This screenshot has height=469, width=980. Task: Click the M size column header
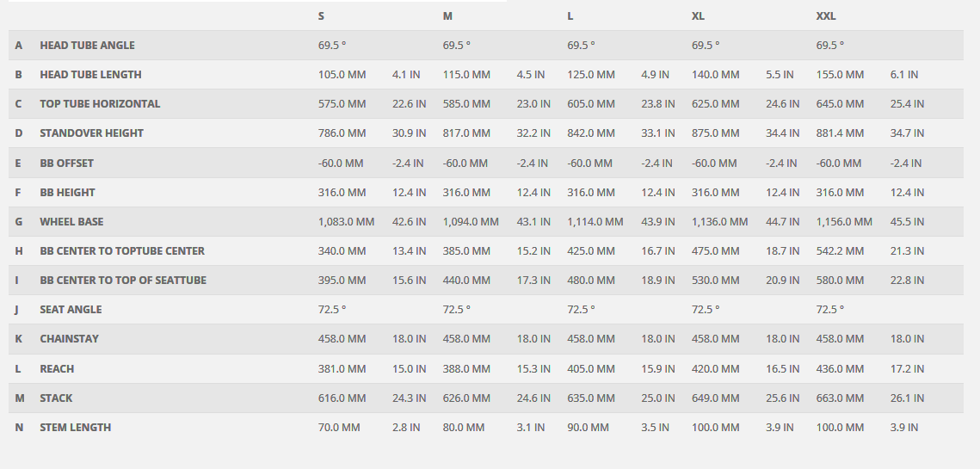click(x=447, y=16)
